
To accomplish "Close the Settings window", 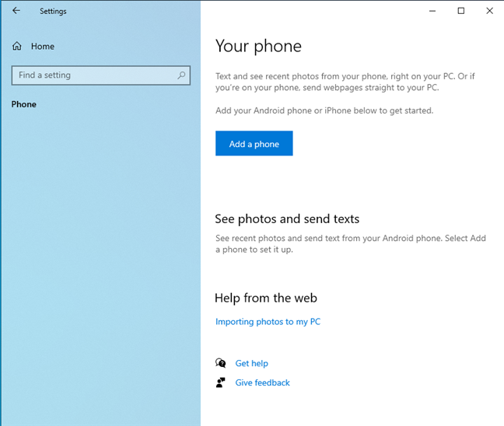I will [x=489, y=11].
